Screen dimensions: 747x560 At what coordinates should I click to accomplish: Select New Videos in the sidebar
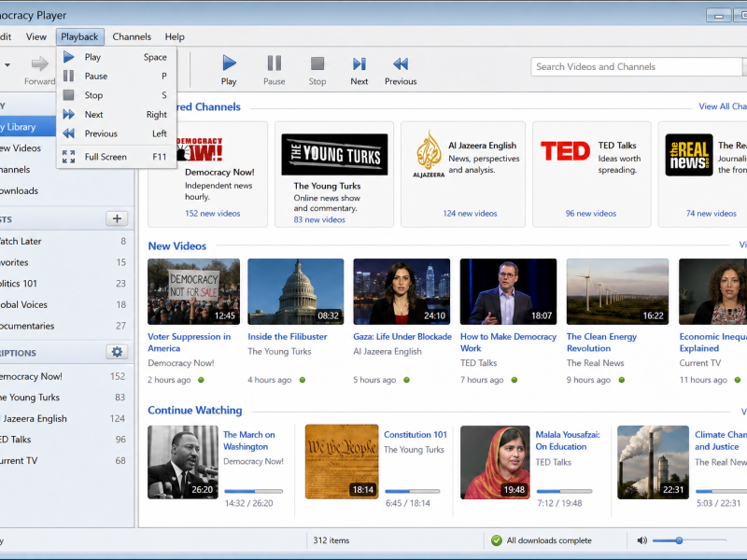tap(66, 148)
